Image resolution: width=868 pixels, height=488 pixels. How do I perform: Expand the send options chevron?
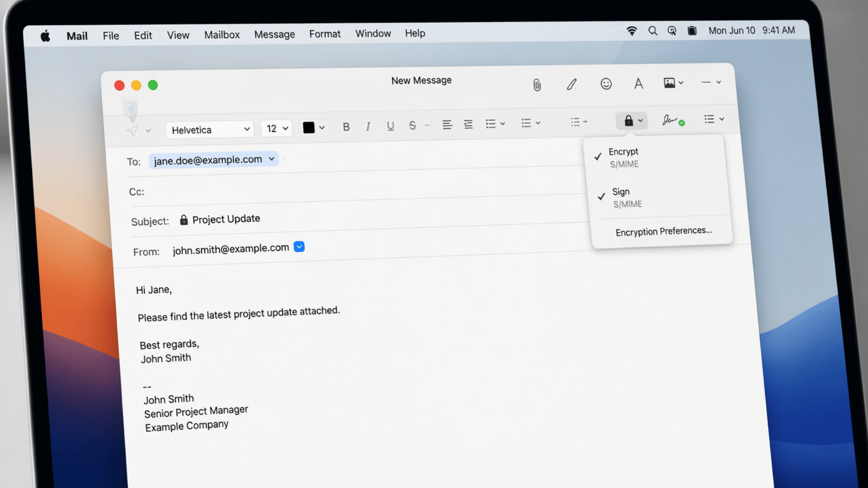[148, 131]
